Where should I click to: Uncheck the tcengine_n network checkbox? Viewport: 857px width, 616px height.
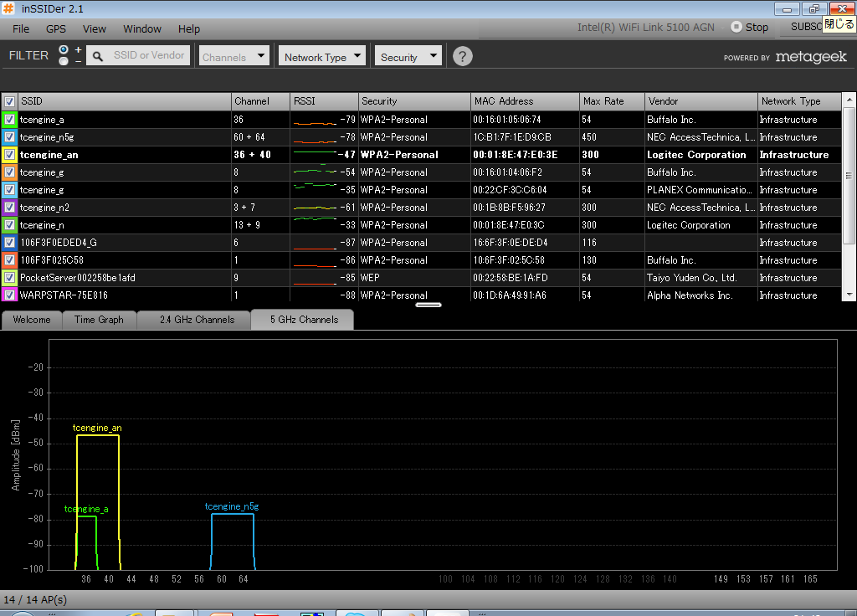[9, 224]
